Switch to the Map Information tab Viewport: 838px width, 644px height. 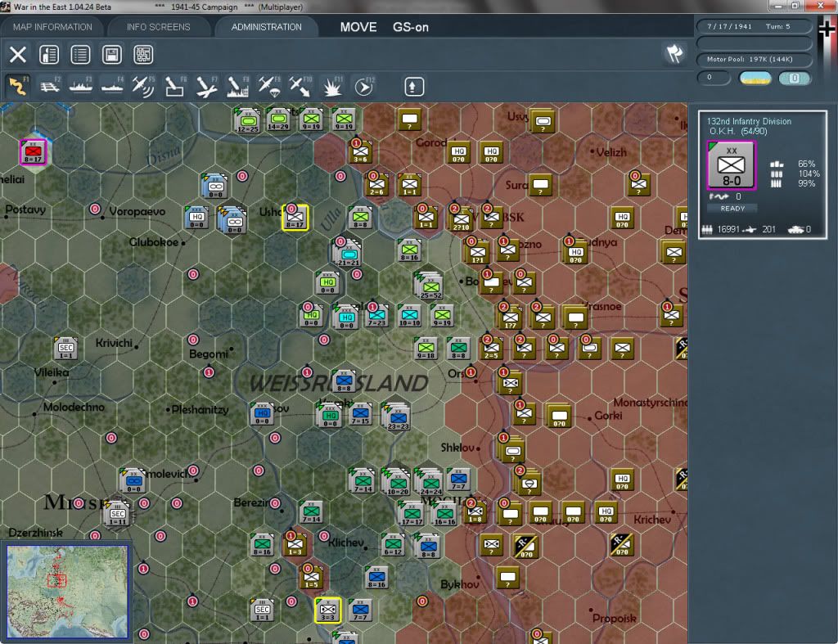click(52, 27)
